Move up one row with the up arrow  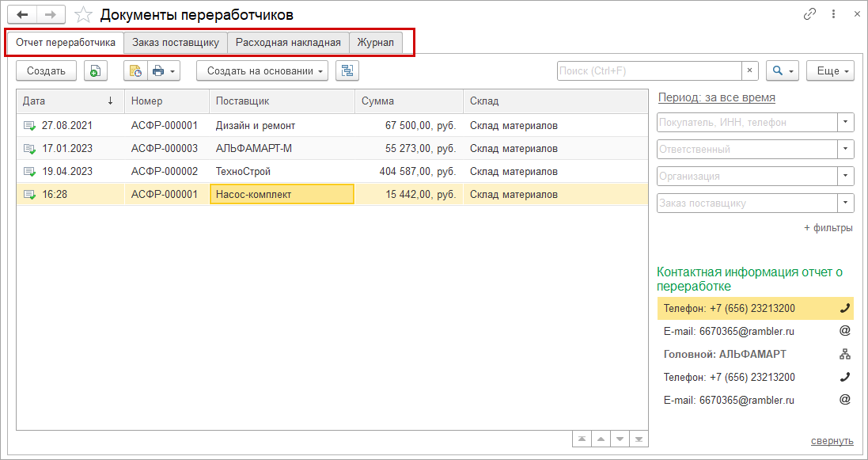(601, 439)
